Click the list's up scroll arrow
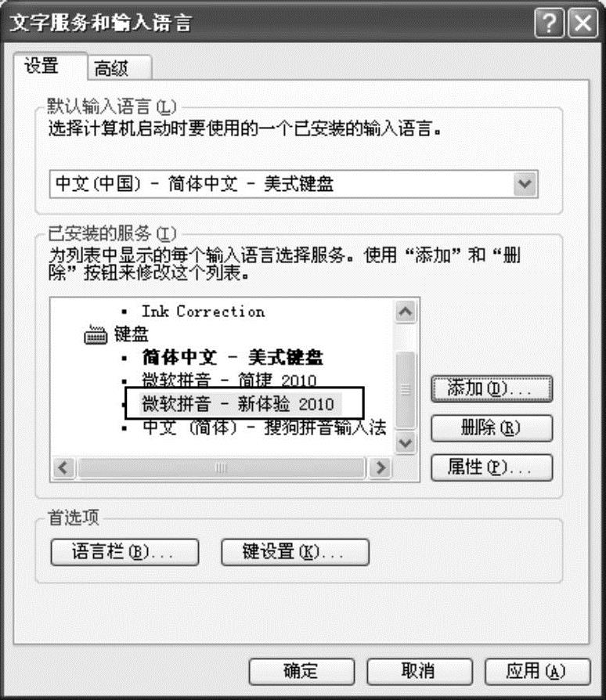 [x=406, y=312]
